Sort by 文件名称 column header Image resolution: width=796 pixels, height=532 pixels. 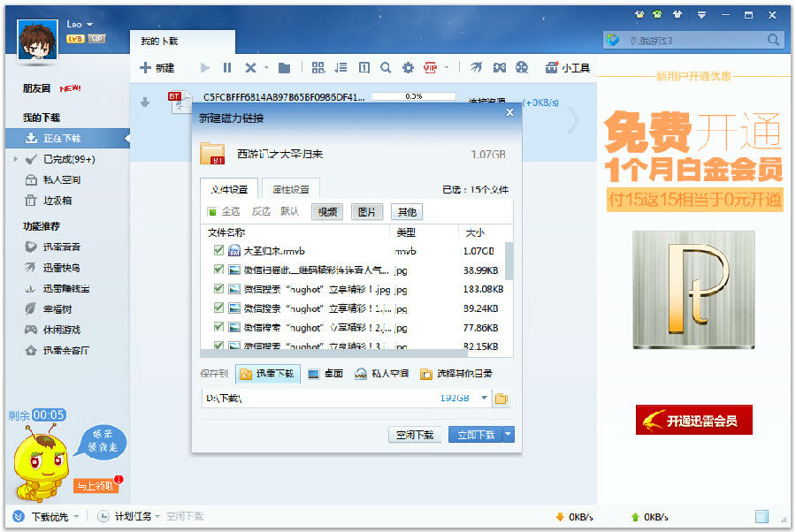[226, 232]
